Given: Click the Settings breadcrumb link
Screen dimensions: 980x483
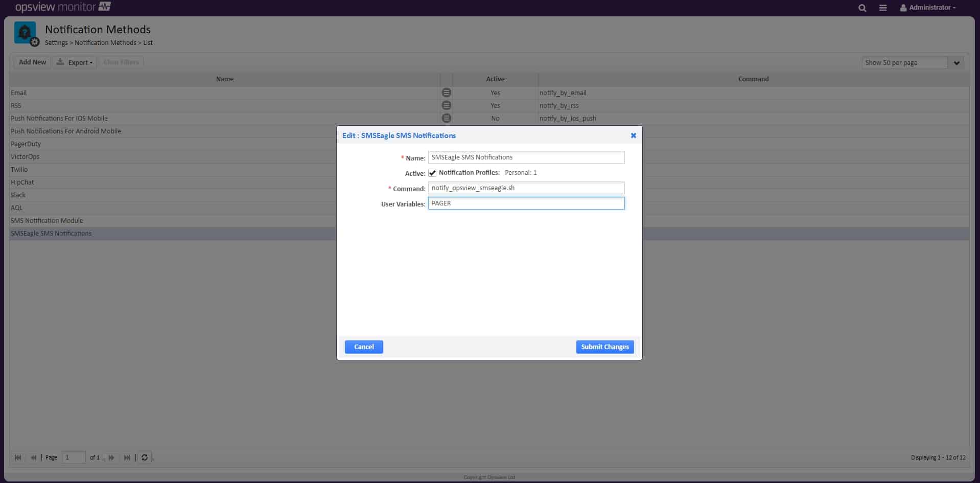Looking at the screenshot, I should (56, 43).
